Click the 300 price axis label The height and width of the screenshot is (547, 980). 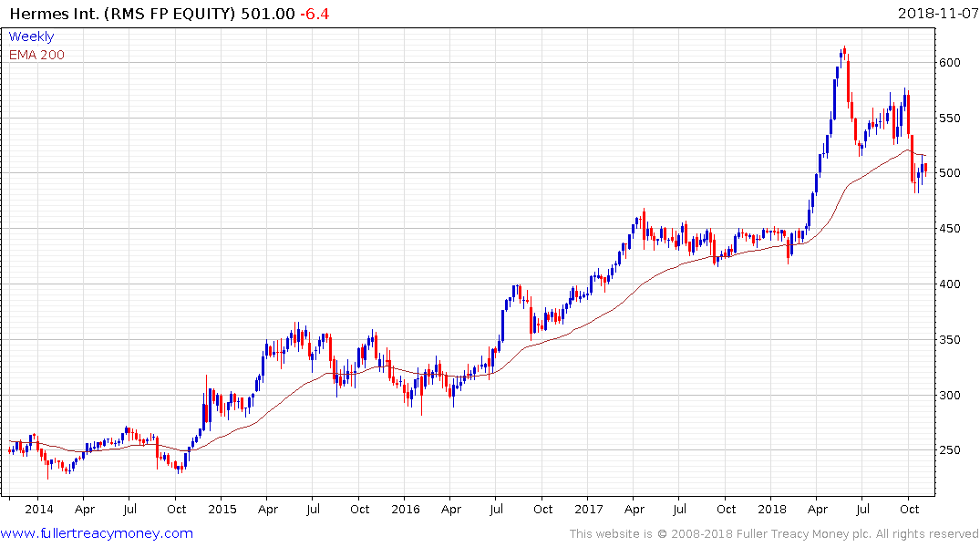point(949,395)
